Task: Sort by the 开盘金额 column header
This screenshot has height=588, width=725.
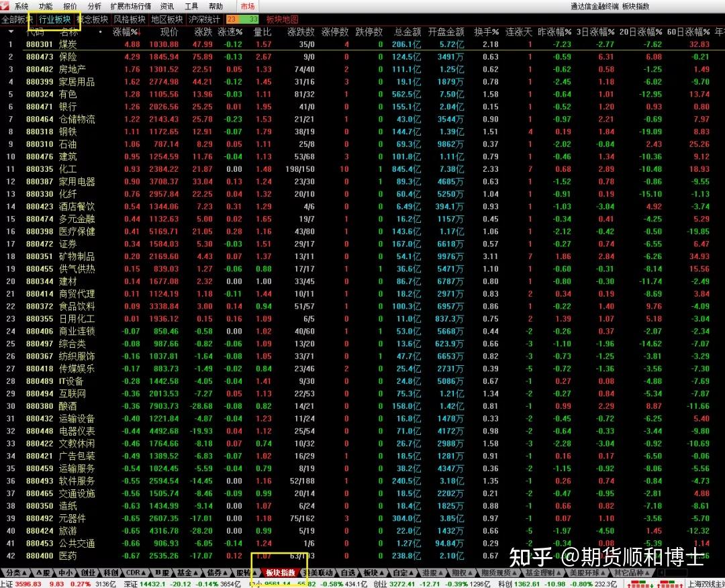Action: [446, 32]
